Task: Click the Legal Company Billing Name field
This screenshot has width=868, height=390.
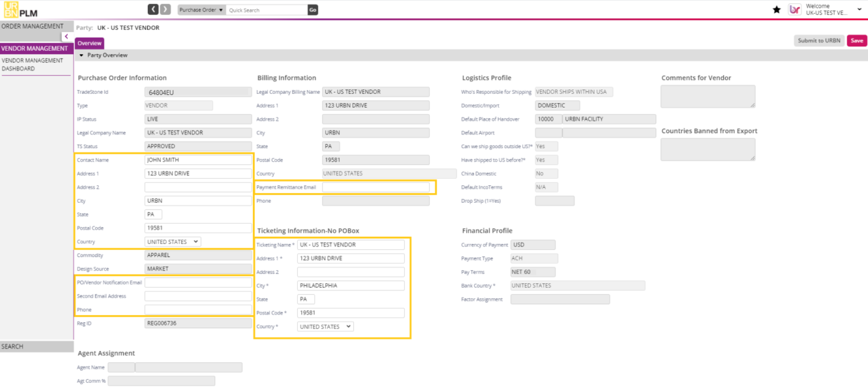Action: pos(375,92)
